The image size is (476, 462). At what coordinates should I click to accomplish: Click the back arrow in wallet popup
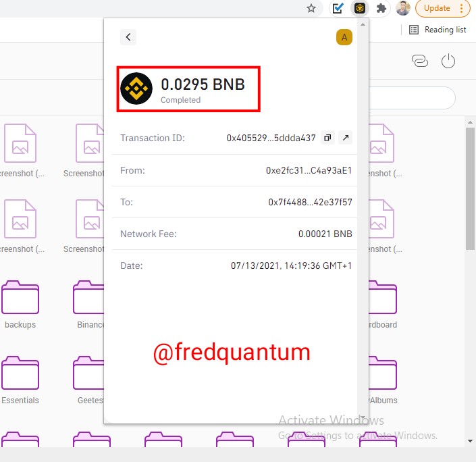[x=128, y=37]
